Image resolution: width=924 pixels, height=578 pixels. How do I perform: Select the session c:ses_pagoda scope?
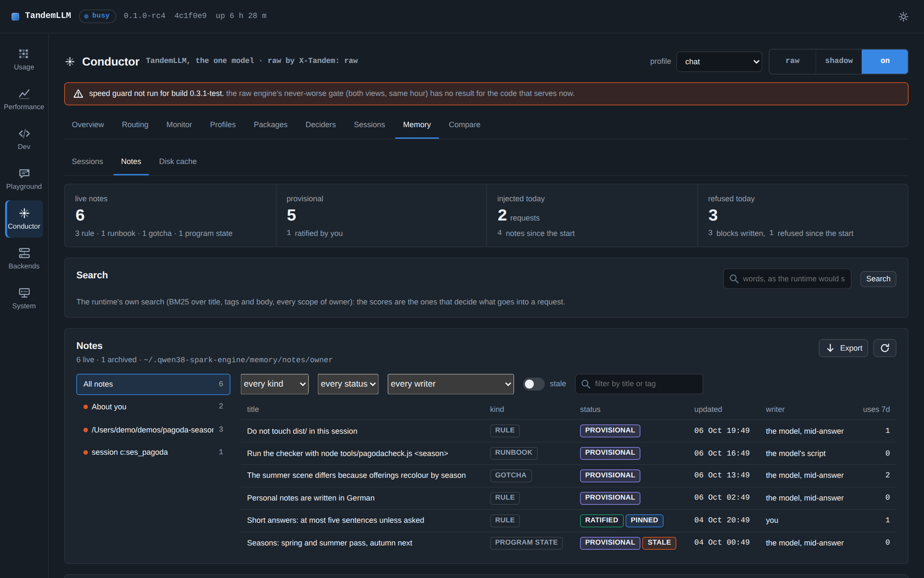(x=153, y=452)
